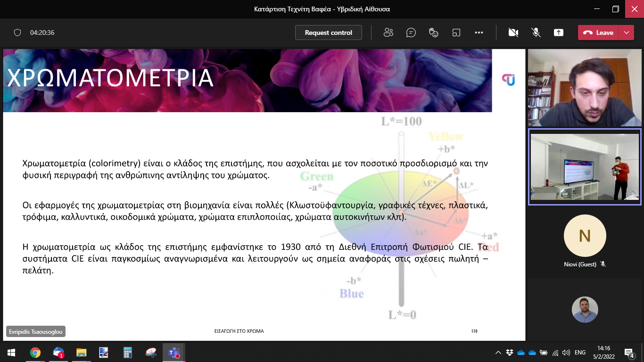Viewport: 644px width, 362px height.
Task: Click the window title Κατάρτιση Τεχνίτη Βαφέα
Action: tap(322, 9)
